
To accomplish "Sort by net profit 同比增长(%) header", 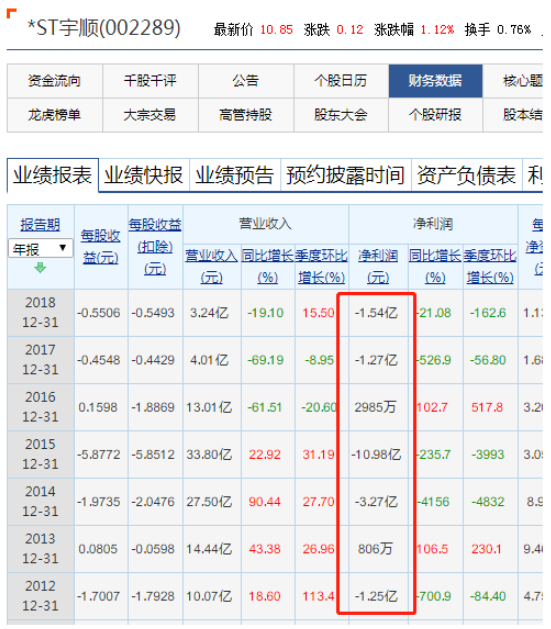I will [x=435, y=266].
